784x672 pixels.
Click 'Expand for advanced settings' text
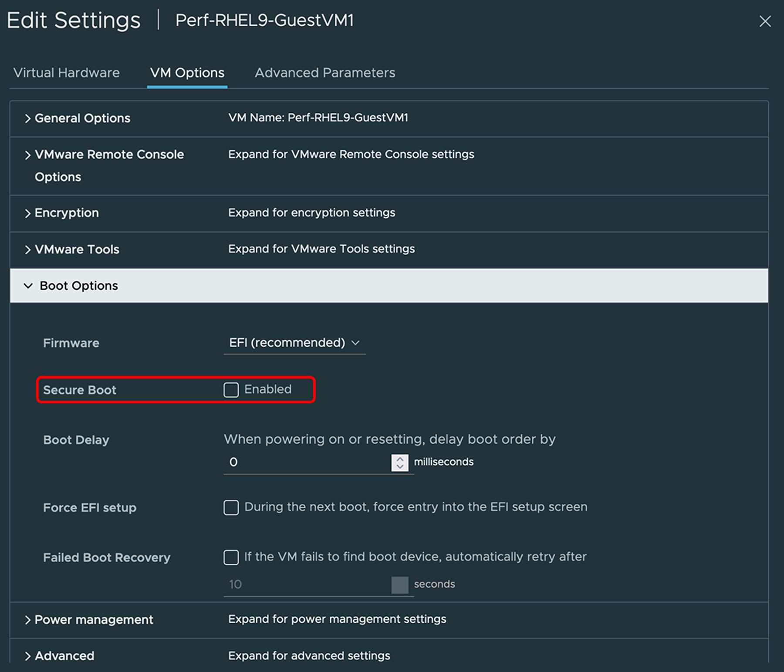pos(309,655)
